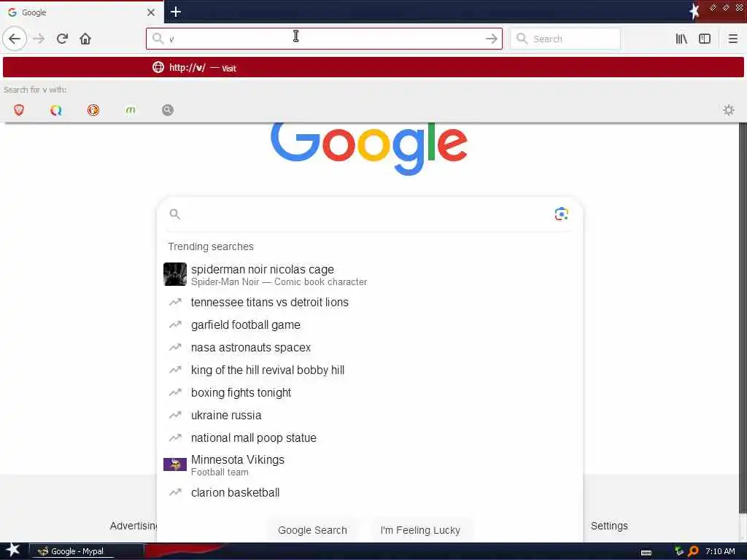Screen dimensions: 747x560
Task: Open the star Start button in taskbar
Action: click(13, 551)
